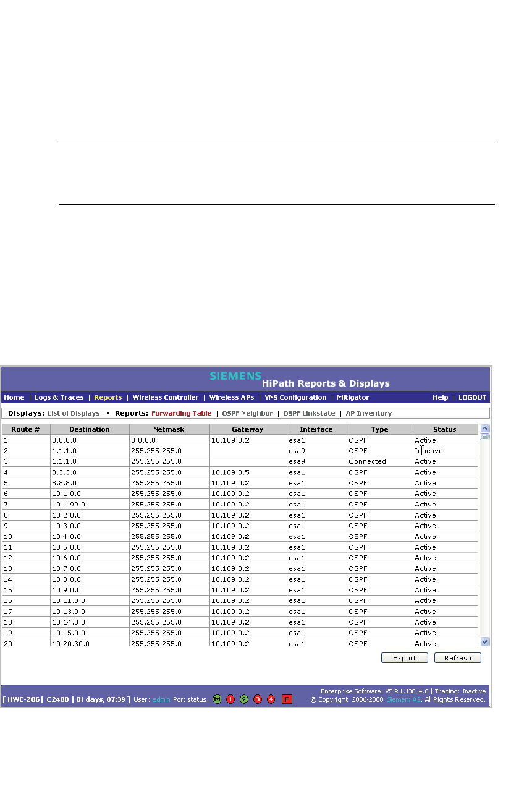Select destination 10.1.0.0 cell
The image size is (524, 812).
(x=90, y=494)
